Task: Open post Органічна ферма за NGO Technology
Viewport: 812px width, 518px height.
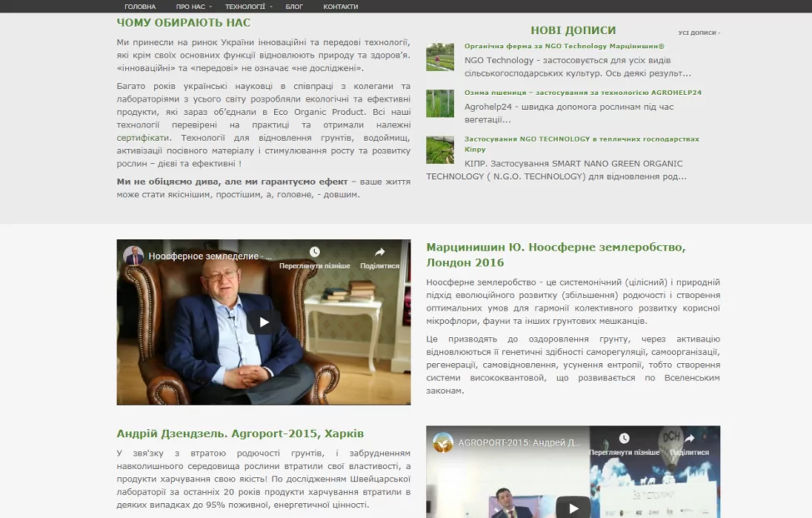Action: pyautogui.click(x=564, y=47)
